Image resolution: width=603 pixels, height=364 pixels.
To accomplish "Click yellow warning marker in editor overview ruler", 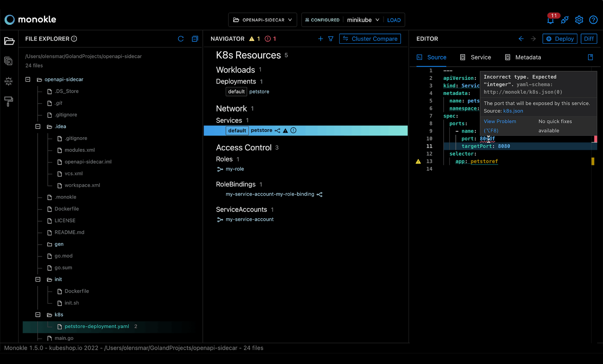I will point(593,161).
